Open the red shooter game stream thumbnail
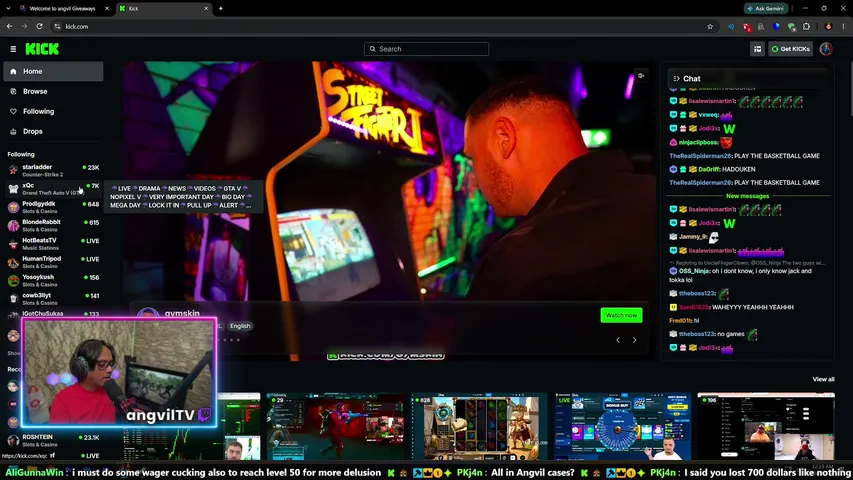Screen dimensions: 853x480 tap(335, 427)
